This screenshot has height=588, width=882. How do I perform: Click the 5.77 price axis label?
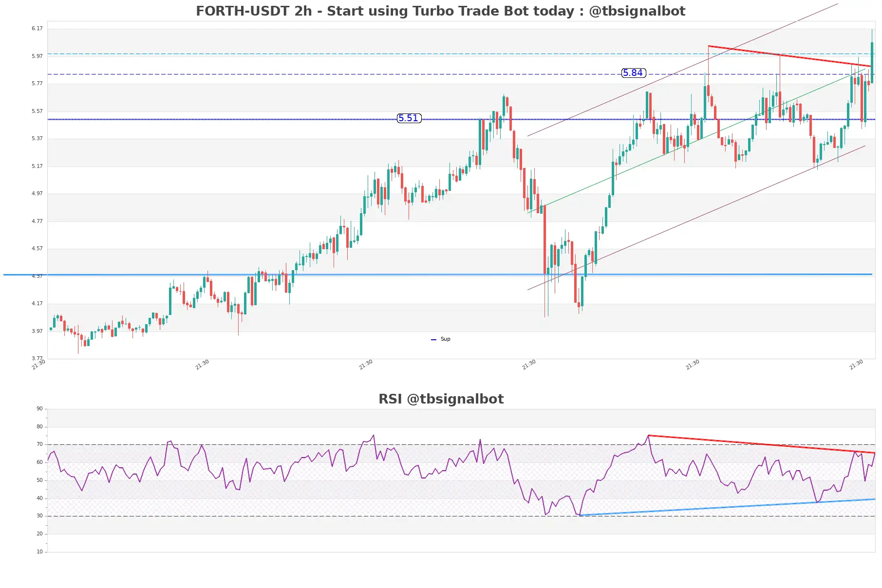(x=37, y=84)
